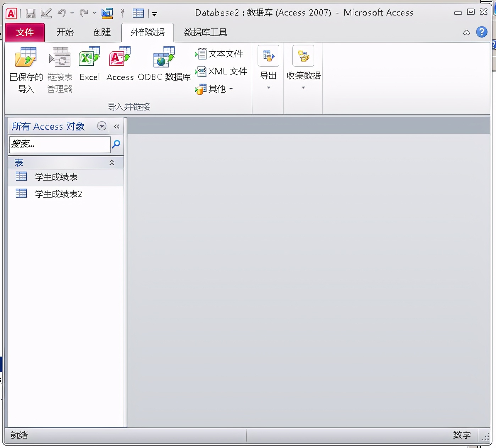Viewport: 496px width, 448px height.
Task: Import an XML 文件
Action: click(x=221, y=72)
